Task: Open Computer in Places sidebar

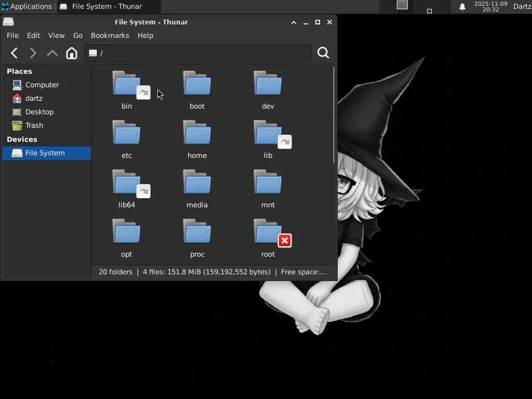Action: pyautogui.click(x=46, y=85)
